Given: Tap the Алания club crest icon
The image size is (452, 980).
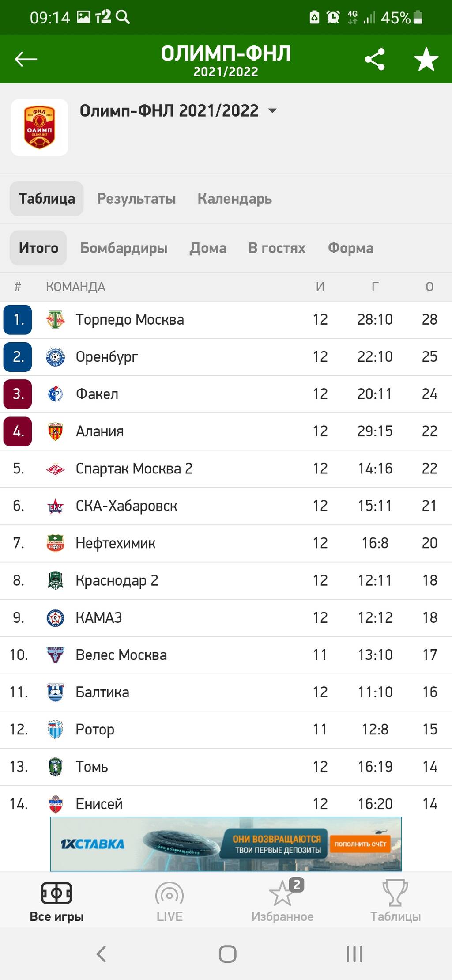Looking at the screenshot, I should (x=56, y=431).
